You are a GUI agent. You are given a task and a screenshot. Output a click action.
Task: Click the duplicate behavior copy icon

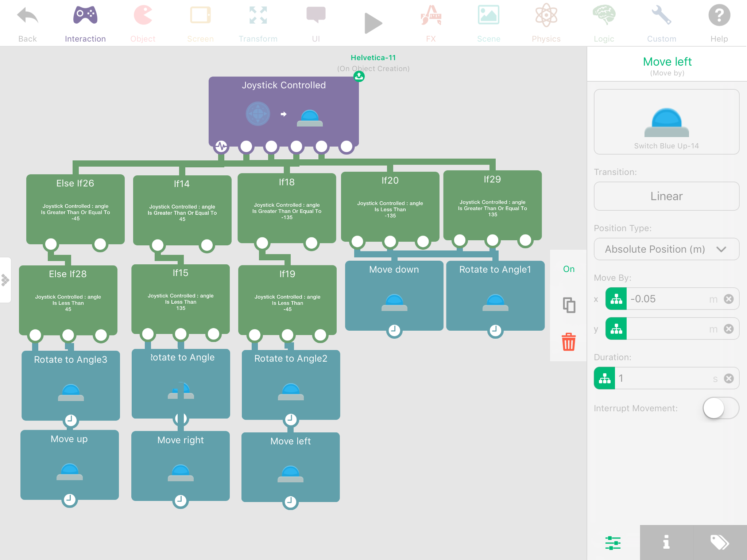[x=569, y=305]
